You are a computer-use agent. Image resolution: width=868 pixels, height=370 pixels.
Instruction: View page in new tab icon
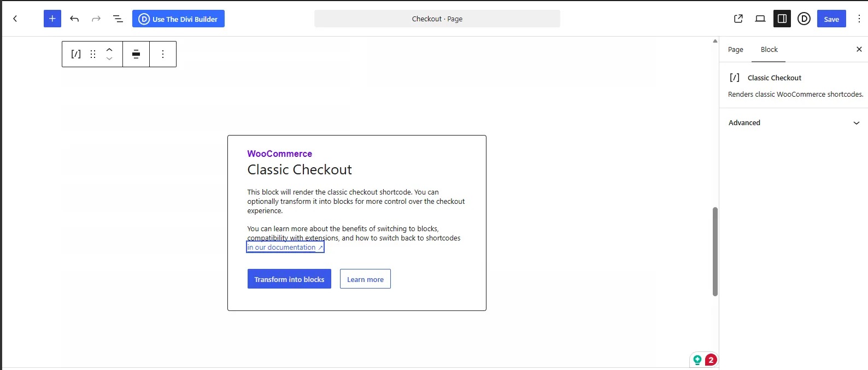click(x=738, y=19)
